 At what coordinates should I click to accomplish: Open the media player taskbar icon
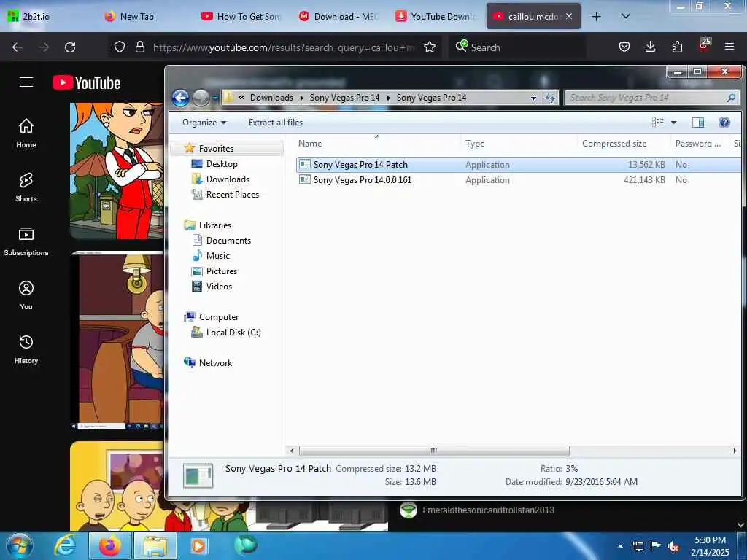pyautogui.click(x=198, y=545)
